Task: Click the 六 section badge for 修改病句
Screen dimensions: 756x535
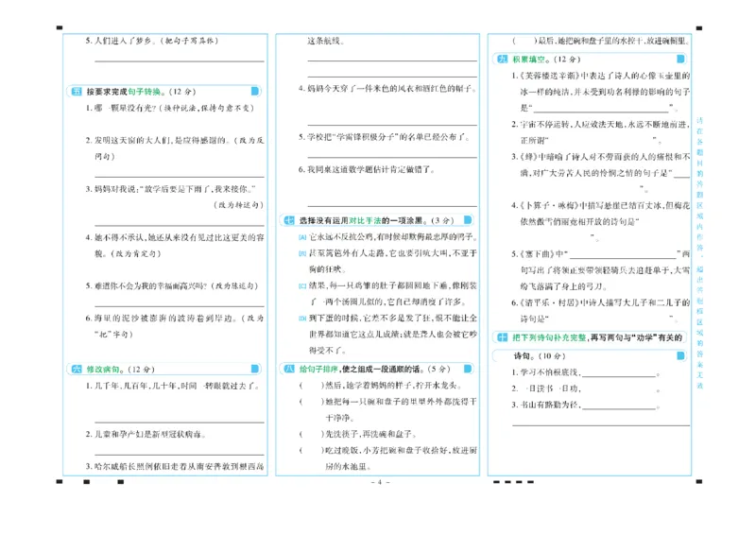Action: [x=77, y=369]
